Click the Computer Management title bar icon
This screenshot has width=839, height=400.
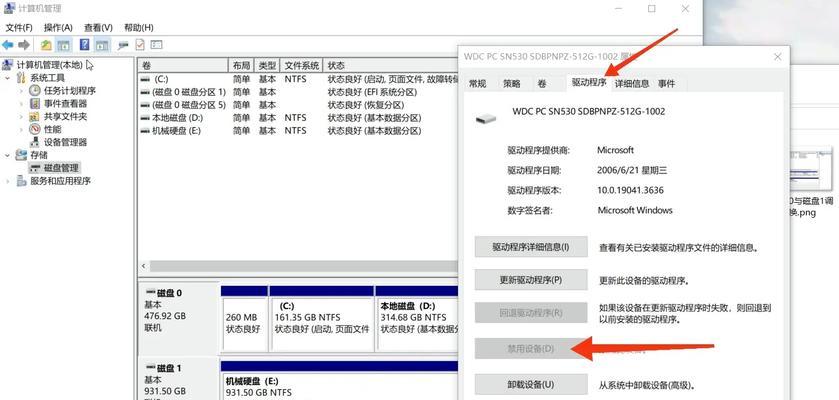click(x=9, y=9)
